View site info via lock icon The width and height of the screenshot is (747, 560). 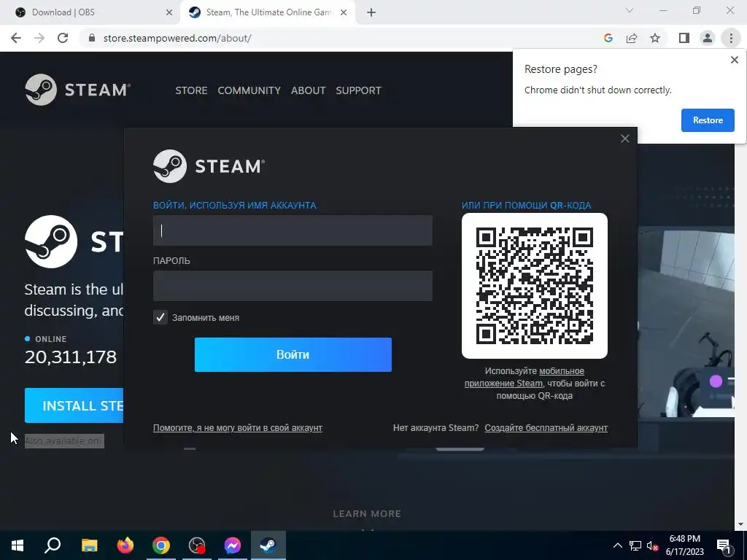92,38
